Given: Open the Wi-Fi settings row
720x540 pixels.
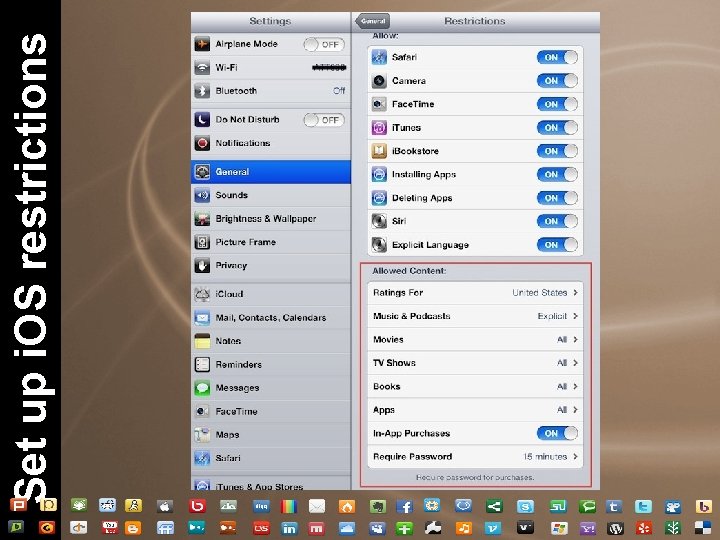Looking at the screenshot, I should (x=271, y=68).
